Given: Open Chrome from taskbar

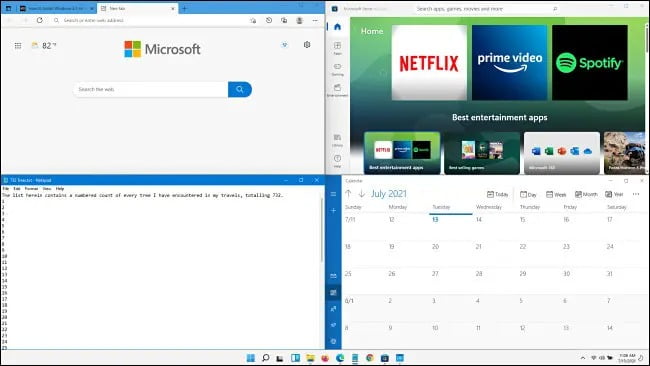Looking at the screenshot, I should point(370,358).
